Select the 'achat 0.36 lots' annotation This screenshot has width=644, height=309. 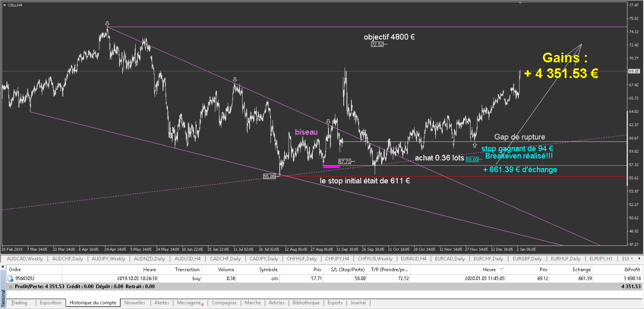coord(440,158)
